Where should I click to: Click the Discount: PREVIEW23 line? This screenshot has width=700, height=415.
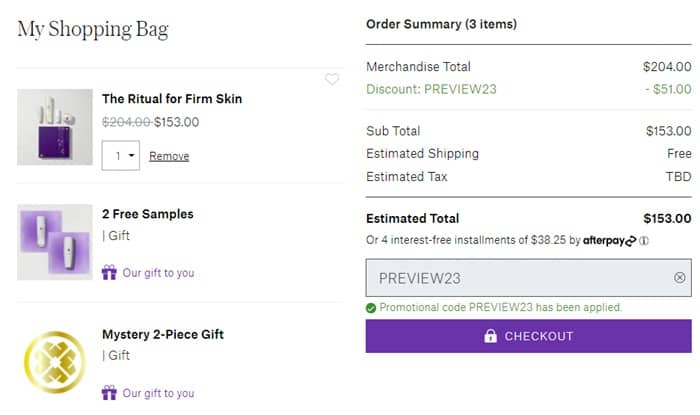[431, 89]
